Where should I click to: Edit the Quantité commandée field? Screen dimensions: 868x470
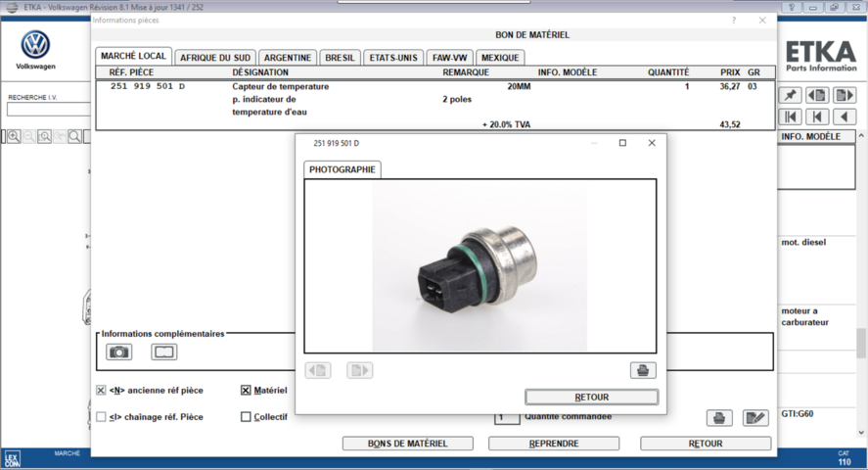(507, 417)
